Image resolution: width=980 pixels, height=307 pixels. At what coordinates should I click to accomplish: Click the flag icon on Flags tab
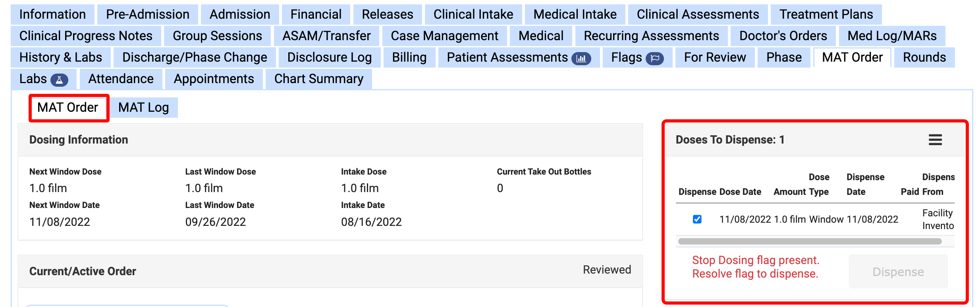(x=654, y=58)
